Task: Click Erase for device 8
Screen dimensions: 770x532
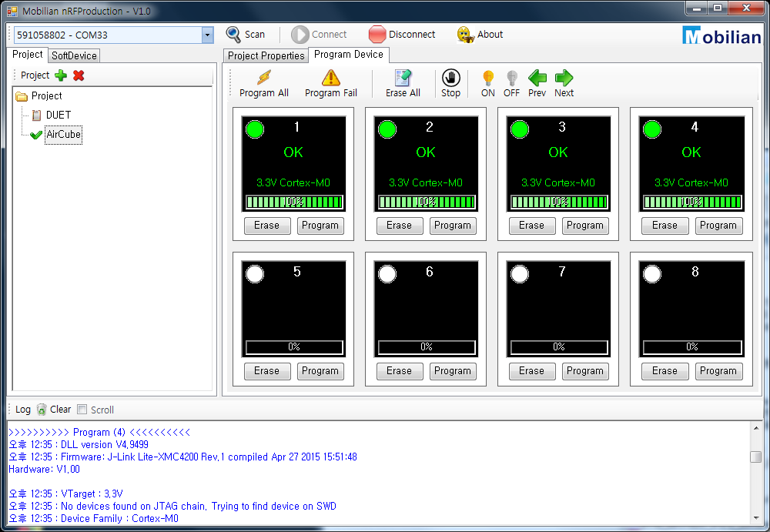Action: (x=665, y=371)
